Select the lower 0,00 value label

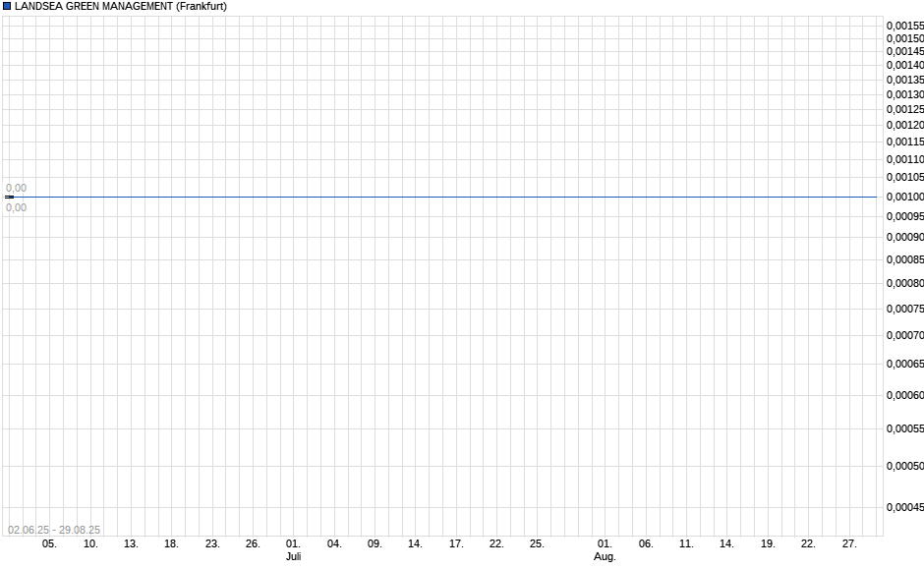click(x=17, y=207)
